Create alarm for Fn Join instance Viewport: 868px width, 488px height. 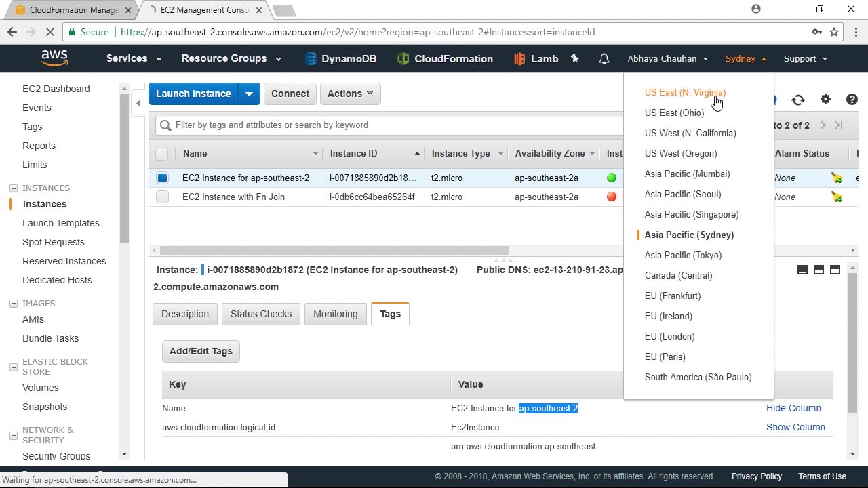point(837,197)
